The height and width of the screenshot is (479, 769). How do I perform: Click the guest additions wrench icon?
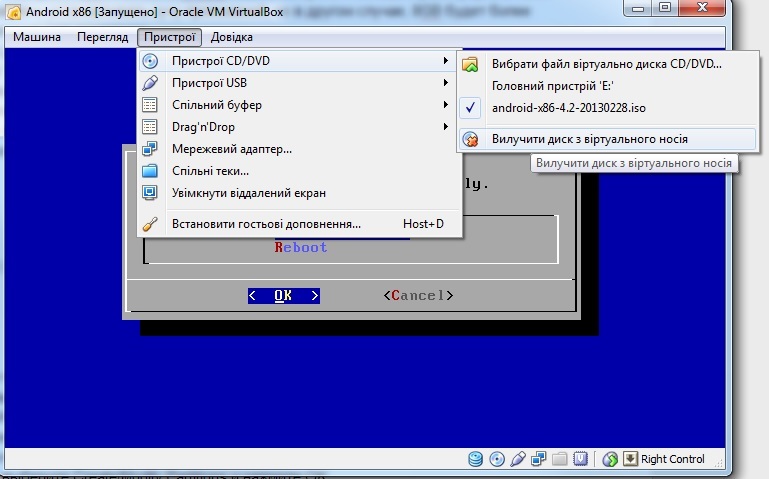click(150, 224)
